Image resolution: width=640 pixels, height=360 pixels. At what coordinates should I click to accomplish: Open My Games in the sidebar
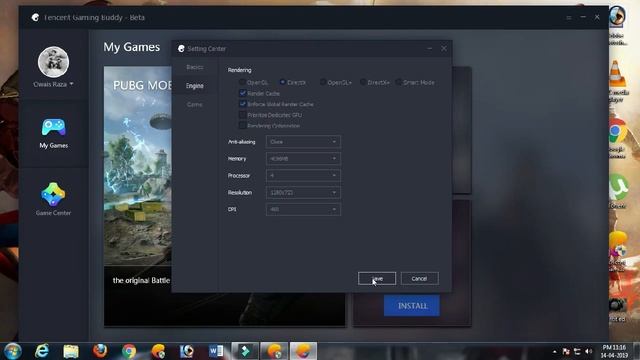tap(53, 133)
